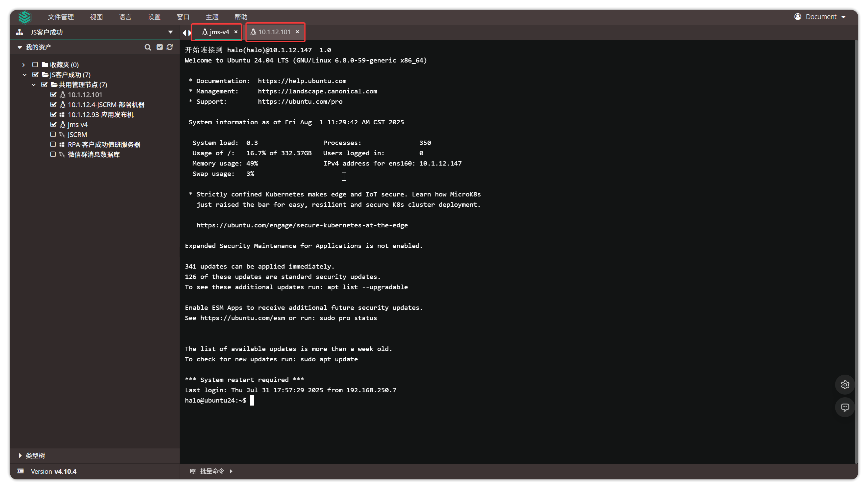This screenshot has width=868, height=486.
Task: Open the terminal settings gear icon
Action: pyautogui.click(x=845, y=385)
